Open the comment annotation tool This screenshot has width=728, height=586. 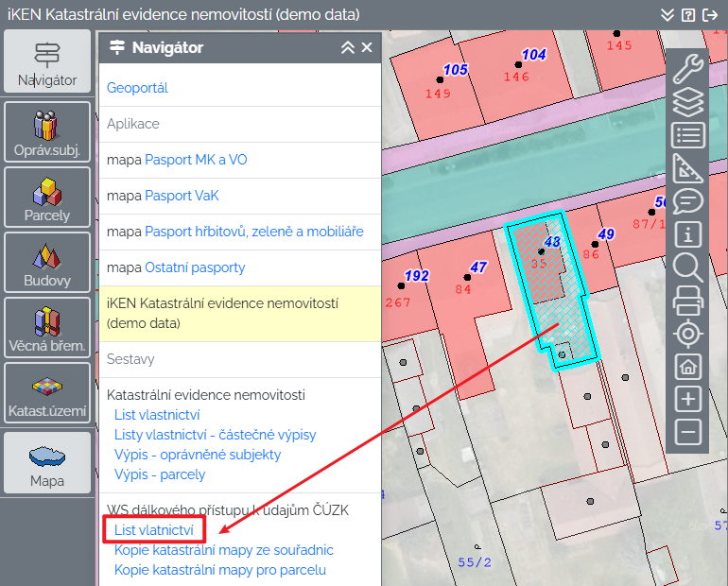pyautogui.click(x=687, y=200)
